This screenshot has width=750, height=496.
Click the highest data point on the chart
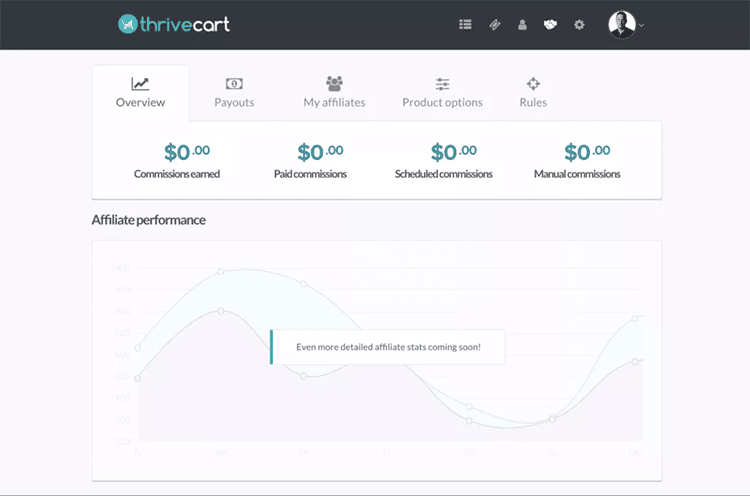pyautogui.click(x=221, y=271)
